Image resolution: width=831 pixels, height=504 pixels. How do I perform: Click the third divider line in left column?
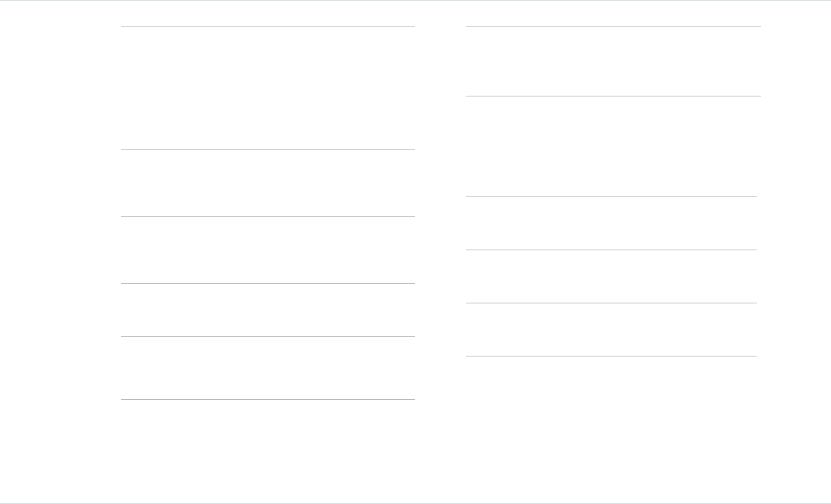pyautogui.click(x=268, y=216)
